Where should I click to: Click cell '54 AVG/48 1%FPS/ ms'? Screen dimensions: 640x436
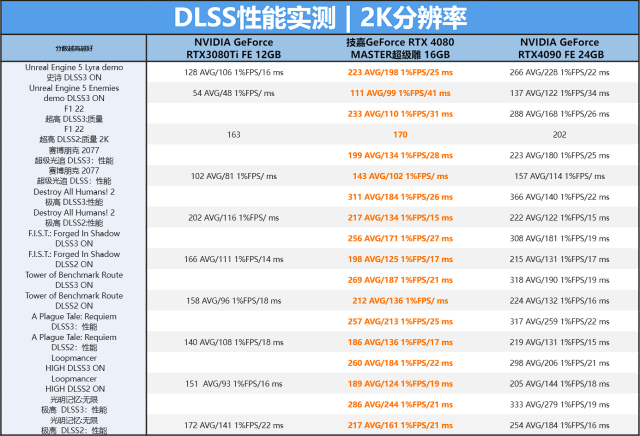tap(233, 93)
